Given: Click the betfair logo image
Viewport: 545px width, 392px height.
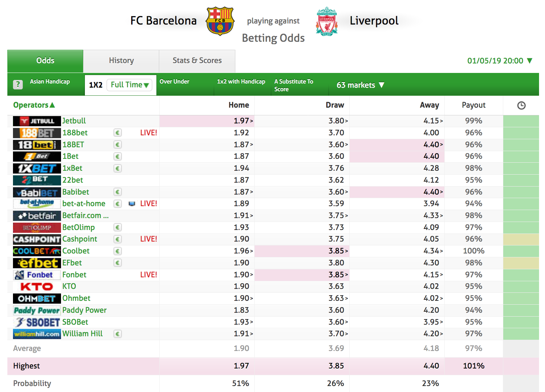Looking at the screenshot, I should [37, 216].
